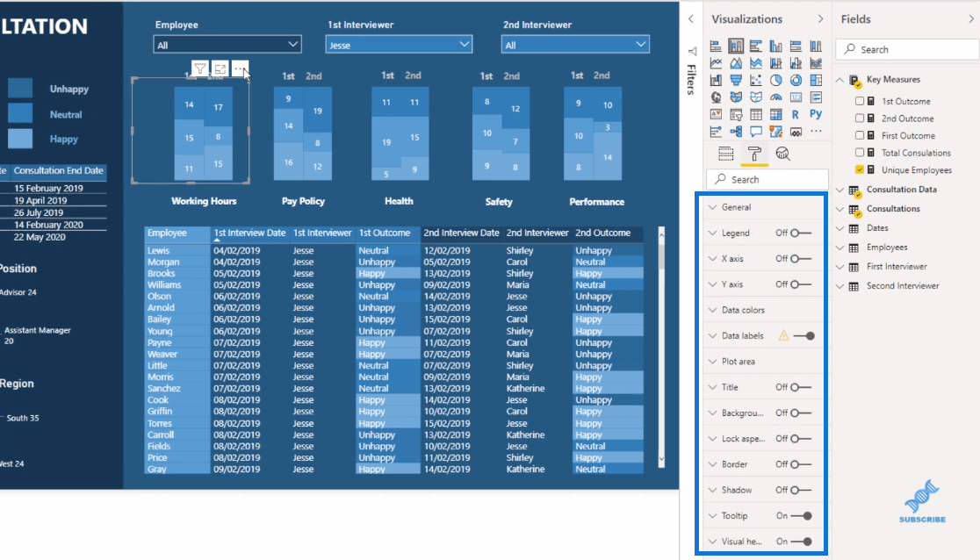Switch to the Format paint roller tab

[754, 154]
